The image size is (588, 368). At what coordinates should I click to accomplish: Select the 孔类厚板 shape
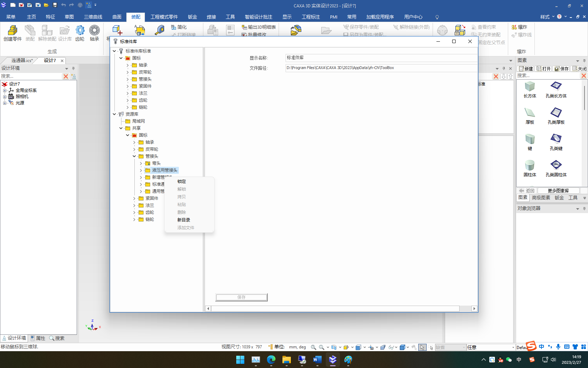556,116
